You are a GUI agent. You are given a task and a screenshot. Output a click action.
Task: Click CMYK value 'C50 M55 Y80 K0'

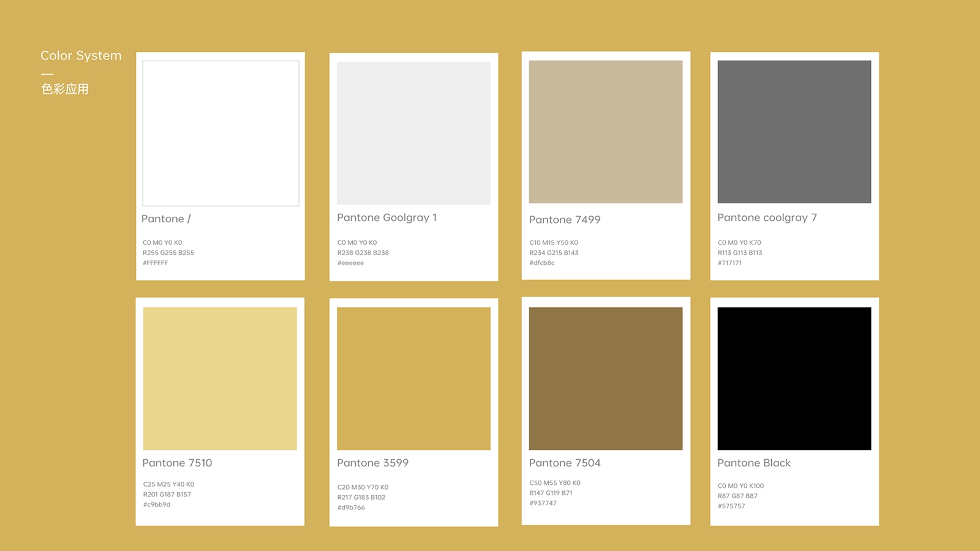tap(555, 483)
